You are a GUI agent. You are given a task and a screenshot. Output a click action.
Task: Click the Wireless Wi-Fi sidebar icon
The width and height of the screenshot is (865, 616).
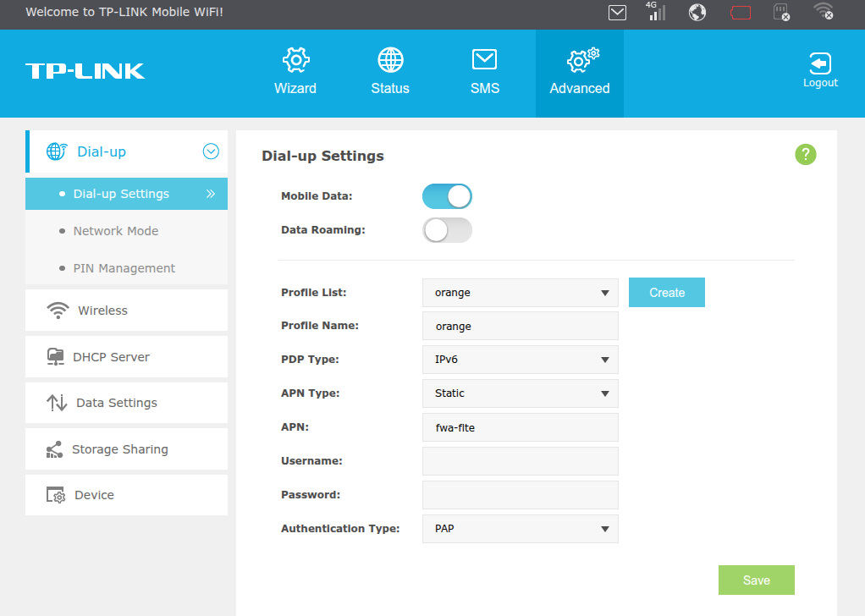[x=58, y=311]
